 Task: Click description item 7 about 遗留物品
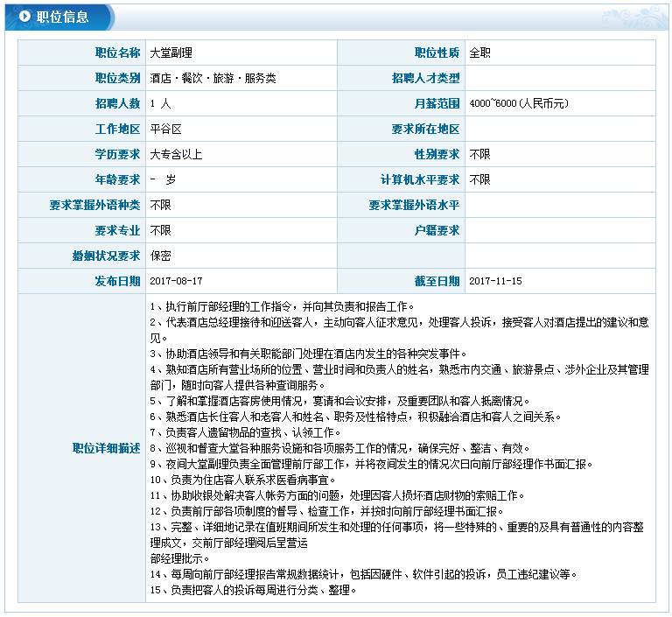tap(245, 432)
